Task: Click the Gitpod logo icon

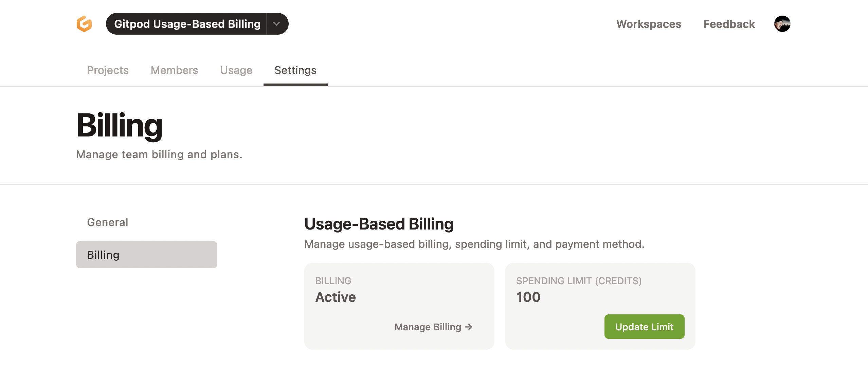Action: pyautogui.click(x=84, y=23)
